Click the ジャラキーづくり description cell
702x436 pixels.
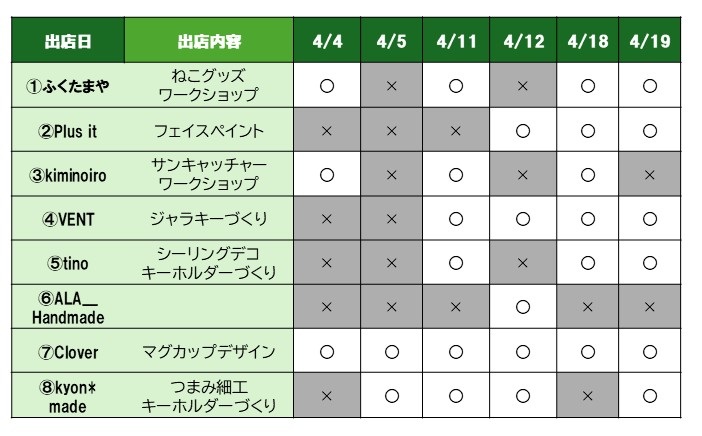tap(208, 218)
